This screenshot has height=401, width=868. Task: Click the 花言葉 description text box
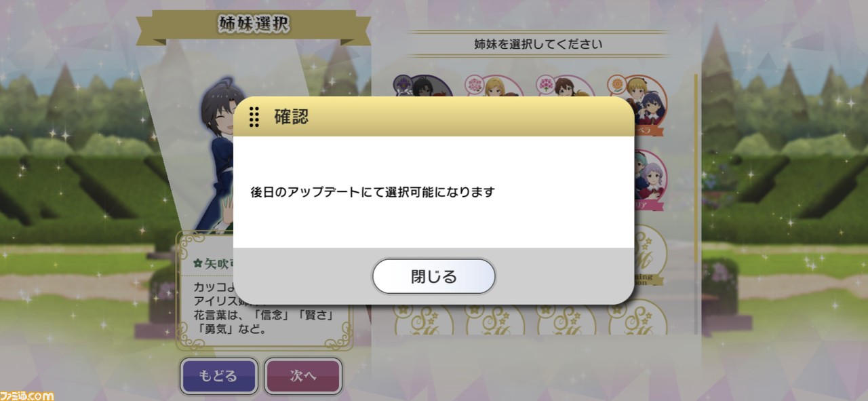click(264, 290)
